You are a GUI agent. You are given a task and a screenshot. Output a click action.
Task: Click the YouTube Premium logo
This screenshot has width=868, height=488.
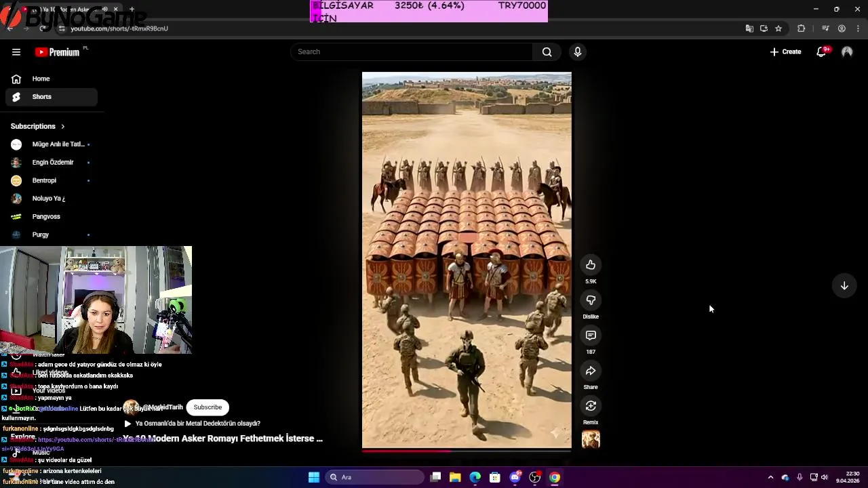point(58,52)
